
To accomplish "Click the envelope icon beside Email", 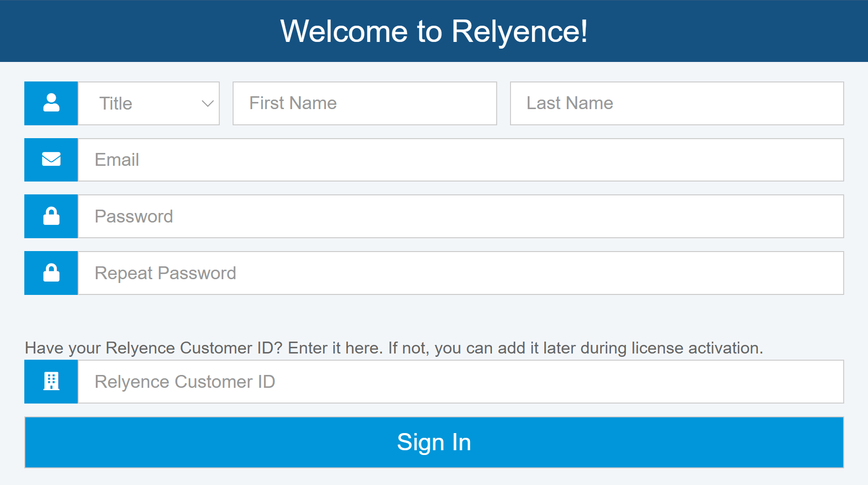I will 51,160.
